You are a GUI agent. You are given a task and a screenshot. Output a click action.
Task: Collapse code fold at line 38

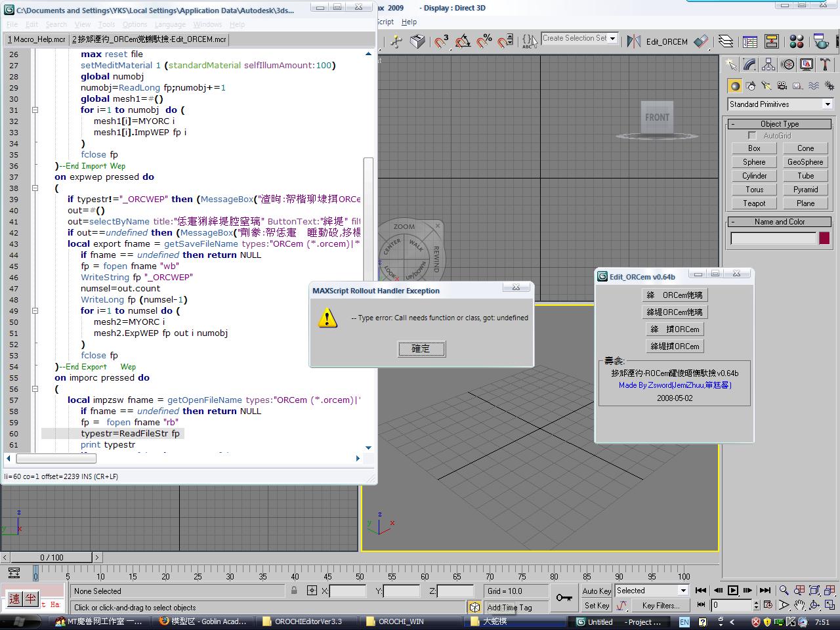[35, 188]
